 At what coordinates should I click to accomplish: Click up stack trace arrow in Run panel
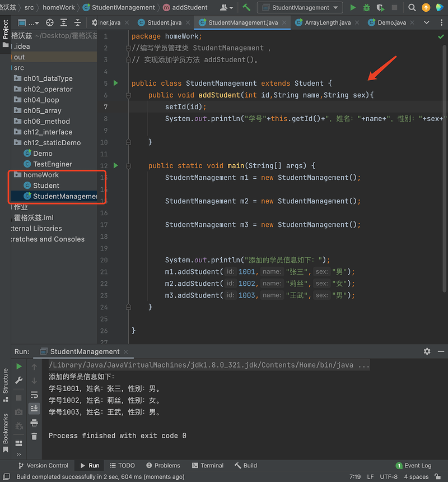tap(34, 367)
